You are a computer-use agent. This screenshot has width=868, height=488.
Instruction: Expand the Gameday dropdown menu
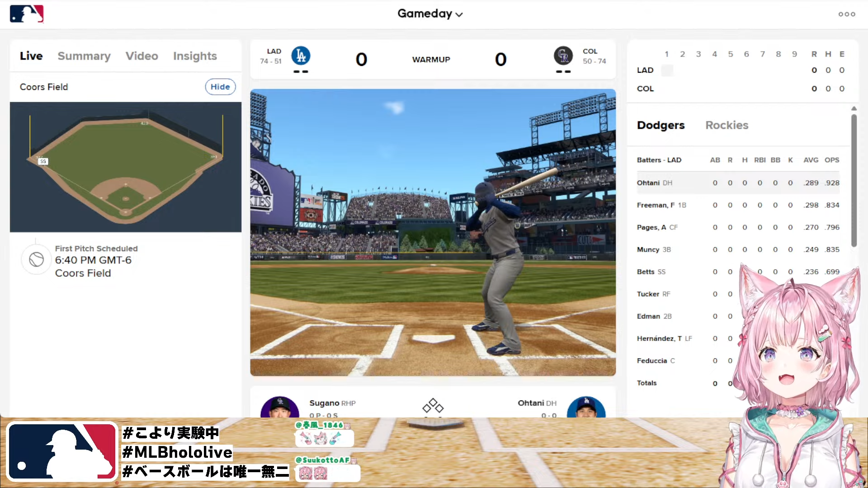click(x=430, y=14)
